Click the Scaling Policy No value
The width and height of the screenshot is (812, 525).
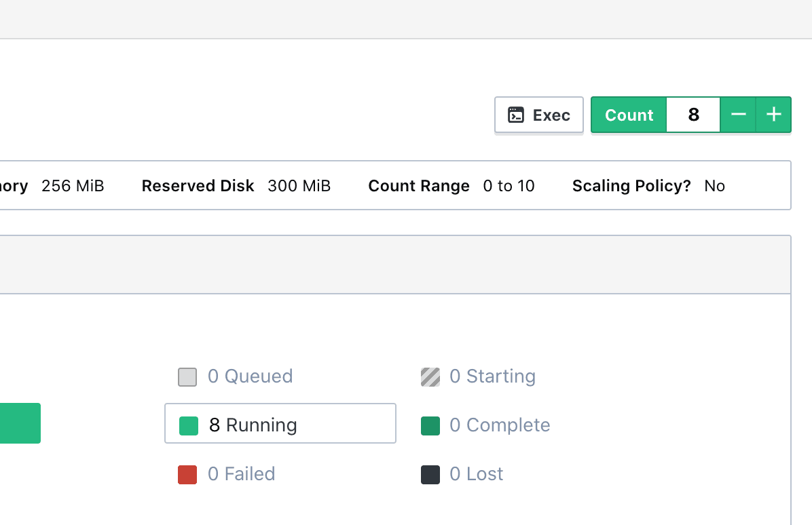pos(714,186)
